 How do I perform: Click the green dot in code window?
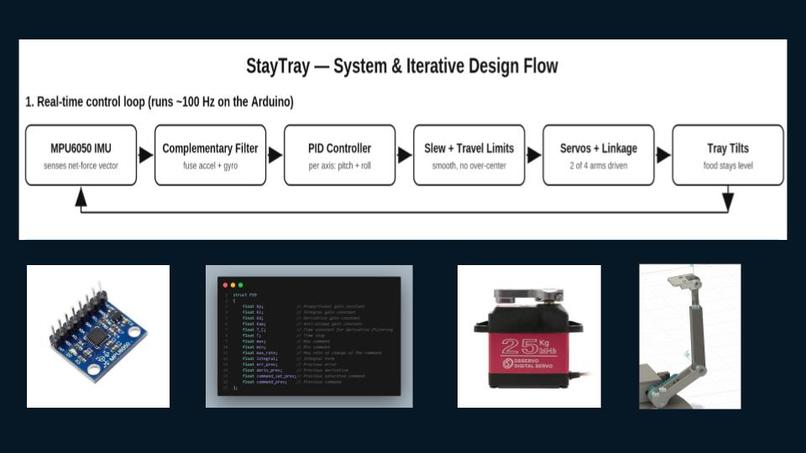click(x=241, y=285)
